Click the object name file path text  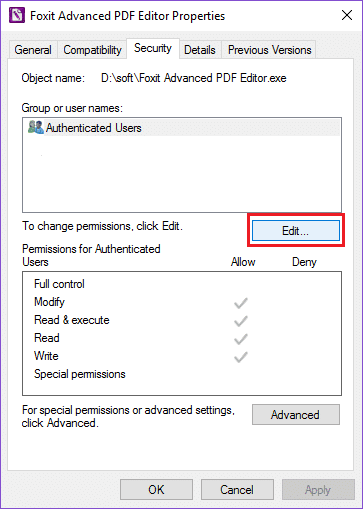pyautogui.click(x=194, y=78)
